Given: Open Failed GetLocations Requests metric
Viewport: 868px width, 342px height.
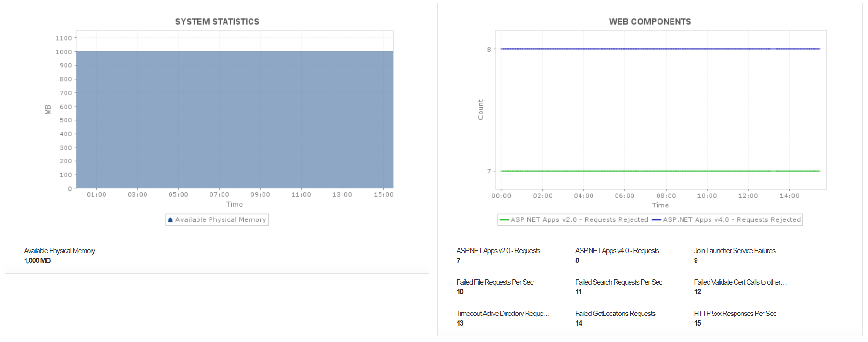Looking at the screenshot, I should tap(615, 314).
